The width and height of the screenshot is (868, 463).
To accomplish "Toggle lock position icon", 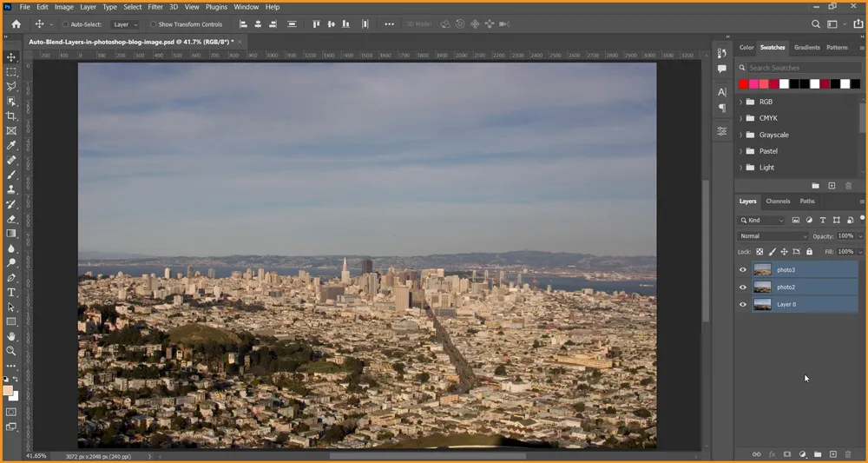I will point(784,251).
